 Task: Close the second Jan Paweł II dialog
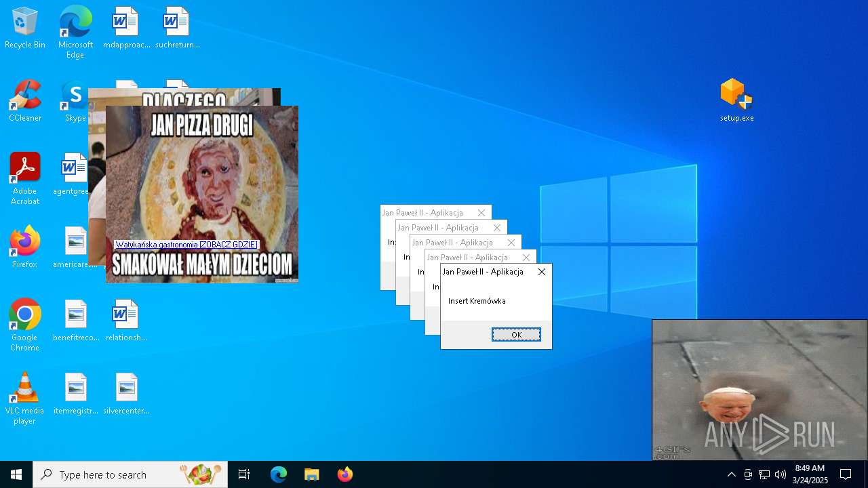pyautogui.click(x=526, y=258)
